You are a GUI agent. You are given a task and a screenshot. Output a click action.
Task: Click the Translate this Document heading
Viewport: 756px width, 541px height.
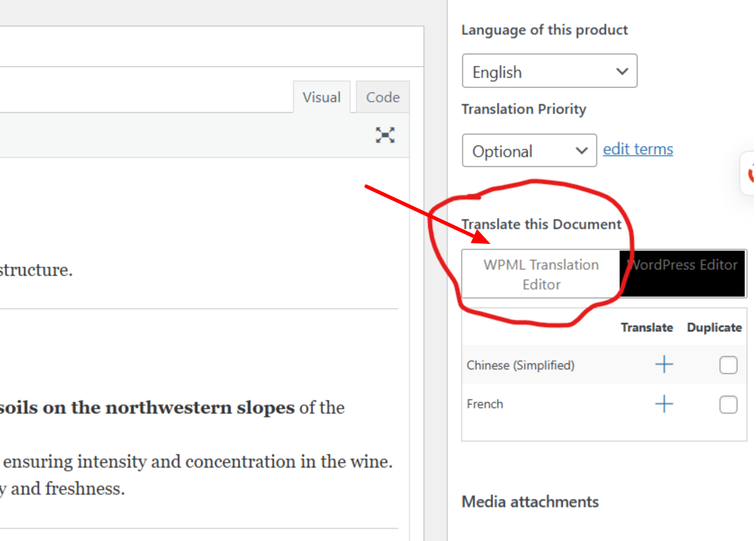541,224
